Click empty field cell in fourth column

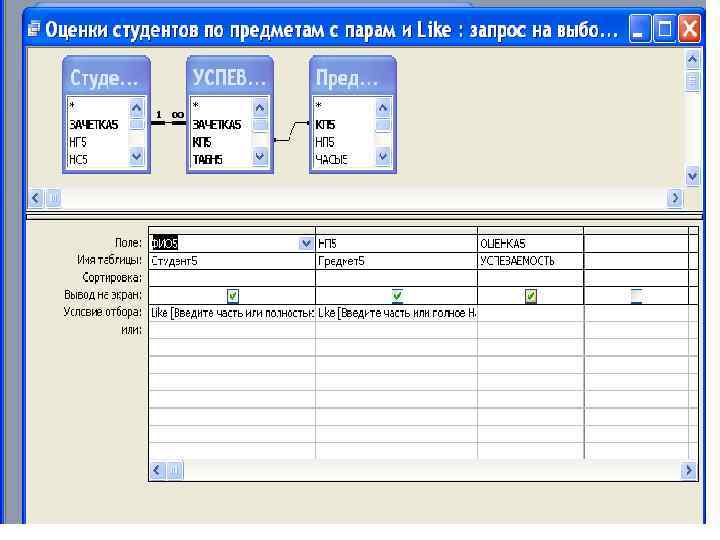tap(636, 243)
